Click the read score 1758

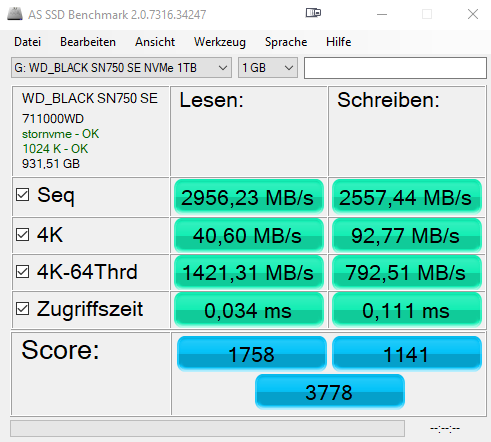click(252, 354)
